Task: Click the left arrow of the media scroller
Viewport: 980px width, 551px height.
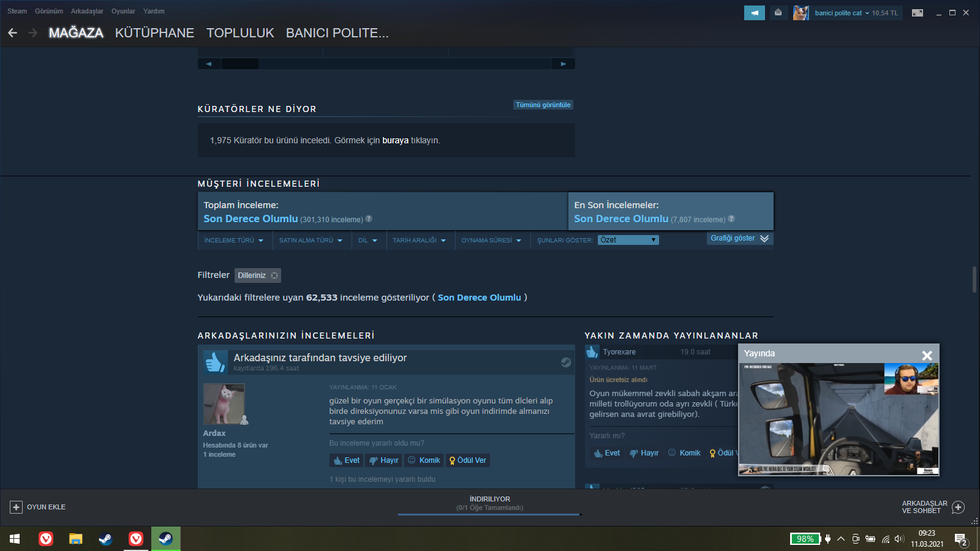Action: pos(209,64)
